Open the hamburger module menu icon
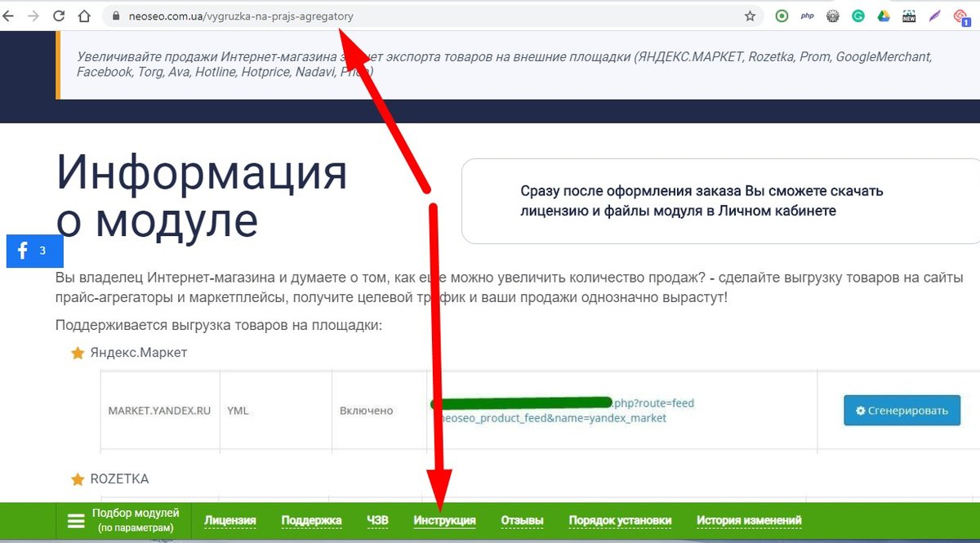Screen dimensions: 980x543 tap(76, 521)
